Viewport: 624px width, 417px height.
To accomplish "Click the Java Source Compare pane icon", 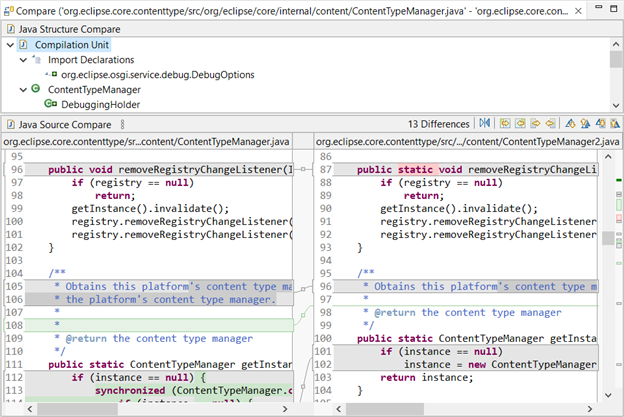I will 11,125.
